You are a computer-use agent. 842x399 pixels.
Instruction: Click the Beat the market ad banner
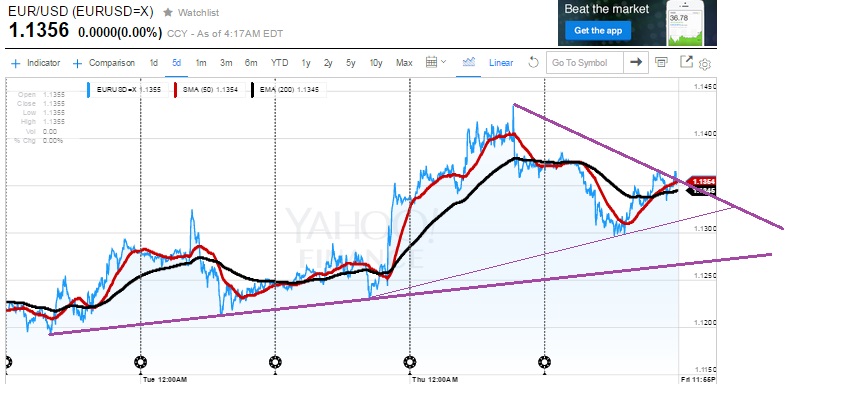click(637, 23)
